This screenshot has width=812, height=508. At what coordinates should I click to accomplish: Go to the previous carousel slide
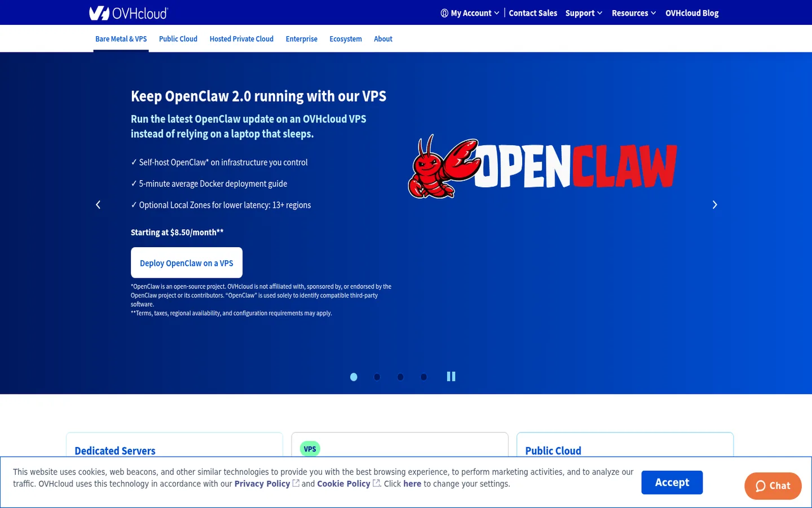pyautogui.click(x=98, y=205)
